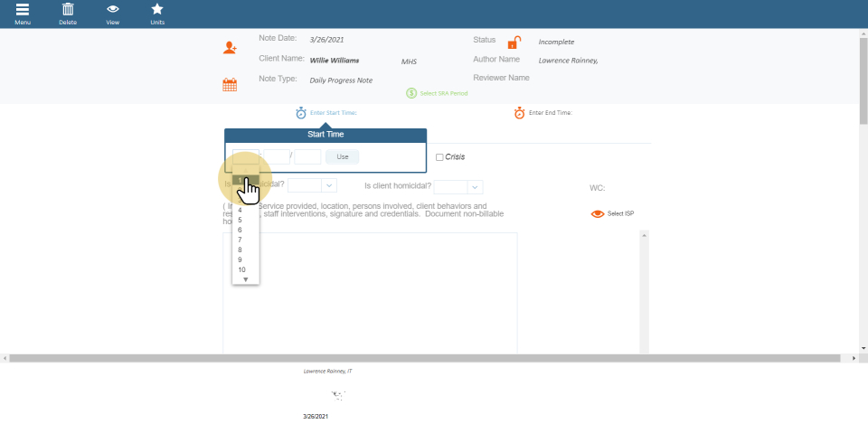This screenshot has height=424, width=868.
Task: Click the orange unlocked padlock status icon
Action: [x=514, y=42]
